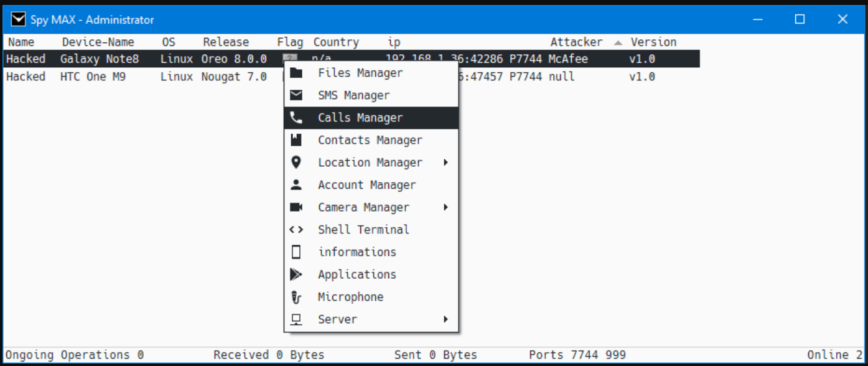Click the phone handset icon for Calls Manager
Viewport: 868px width, 366px height.
(296, 118)
